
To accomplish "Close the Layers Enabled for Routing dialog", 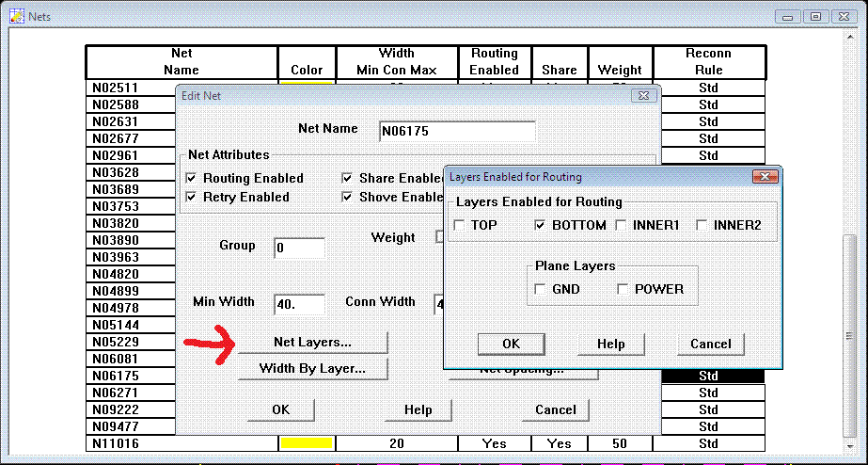I will [x=765, y=177].
